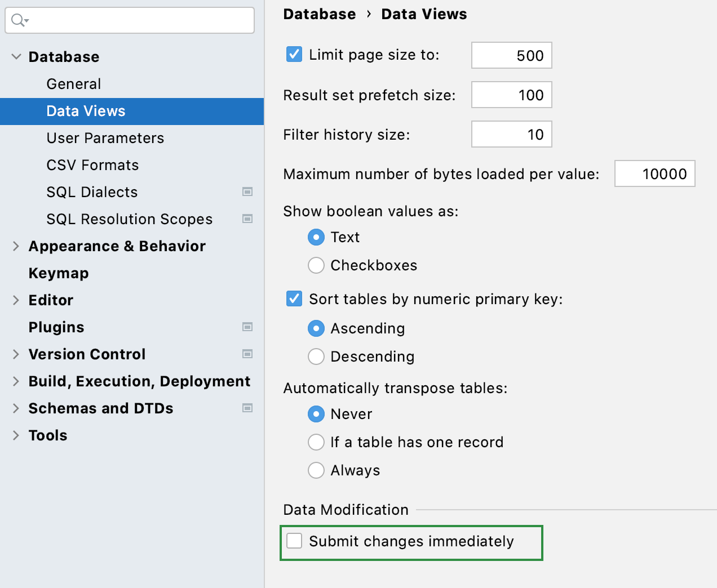
Task: Click project-level icon beside Version Control
Action: [x=247, y=354]
